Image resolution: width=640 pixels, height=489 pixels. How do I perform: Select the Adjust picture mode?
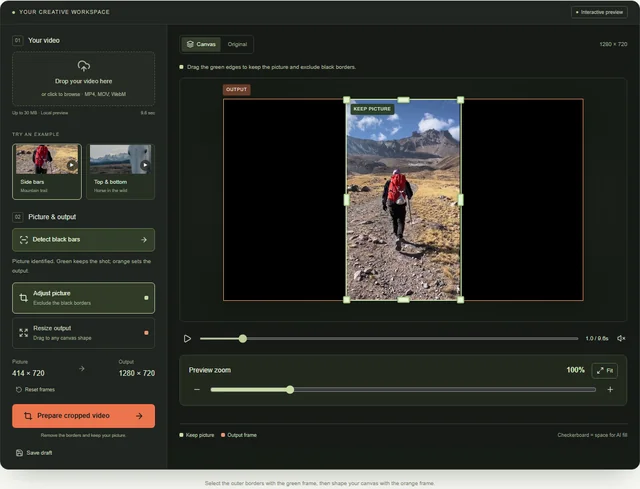(x=83, y=298)
